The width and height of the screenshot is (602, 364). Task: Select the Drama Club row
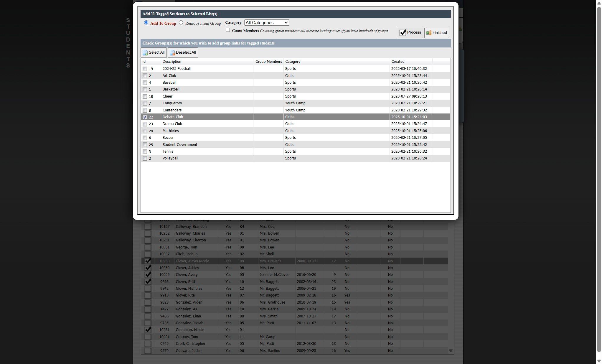172,124
